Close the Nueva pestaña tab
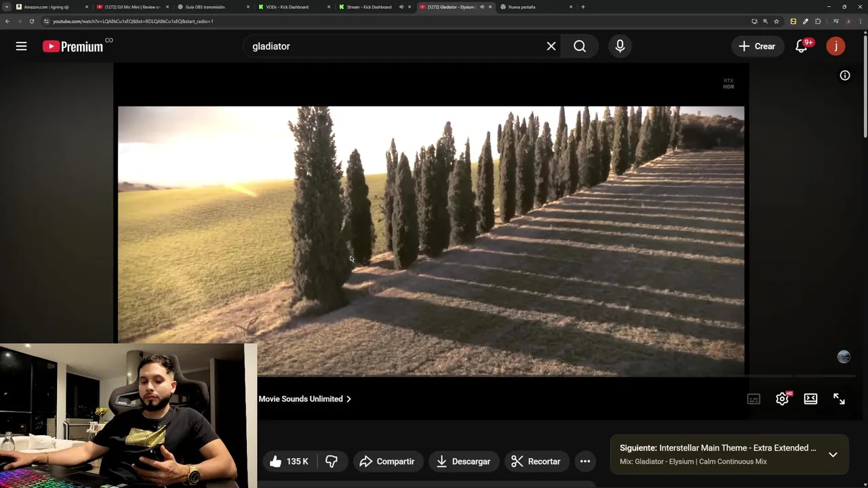 click(571, 7)
